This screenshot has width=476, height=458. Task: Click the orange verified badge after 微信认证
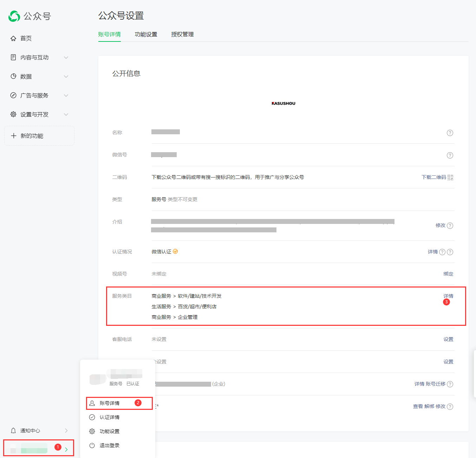175,251
